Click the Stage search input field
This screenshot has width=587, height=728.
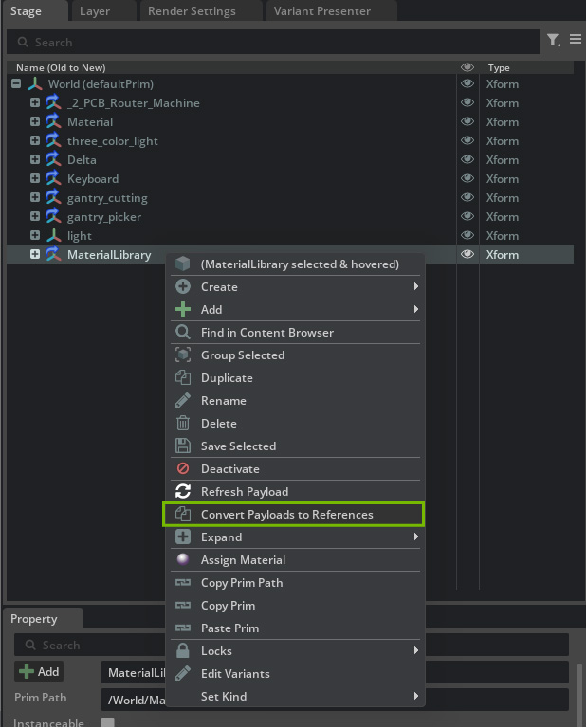point(275,42)
